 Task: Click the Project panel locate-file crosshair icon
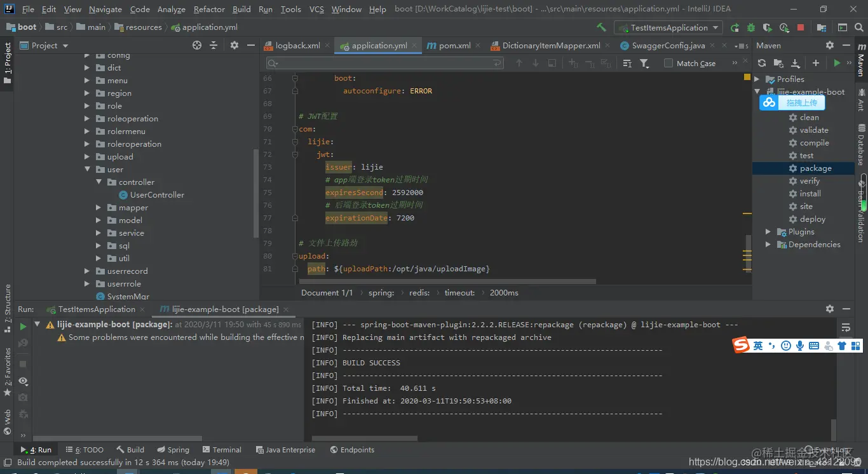(x=197, y=45)
